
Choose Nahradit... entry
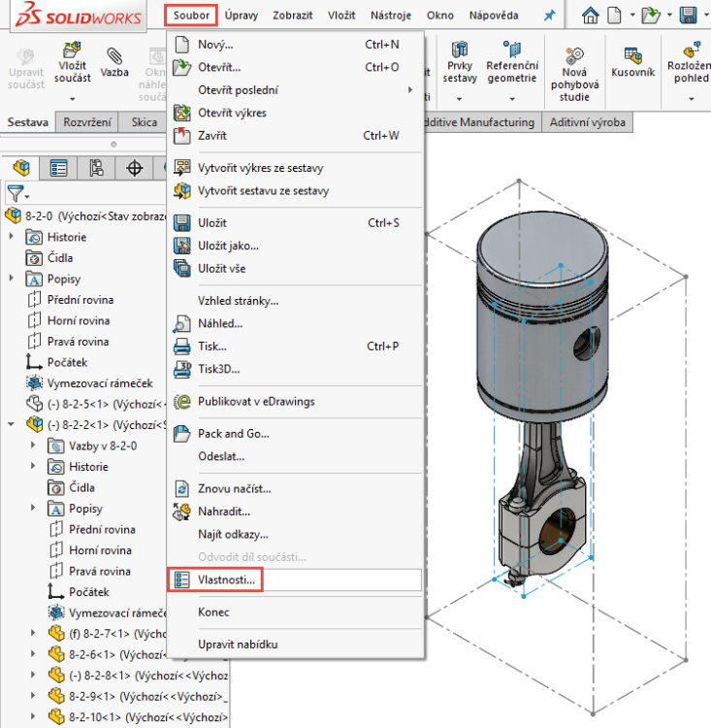295,512
